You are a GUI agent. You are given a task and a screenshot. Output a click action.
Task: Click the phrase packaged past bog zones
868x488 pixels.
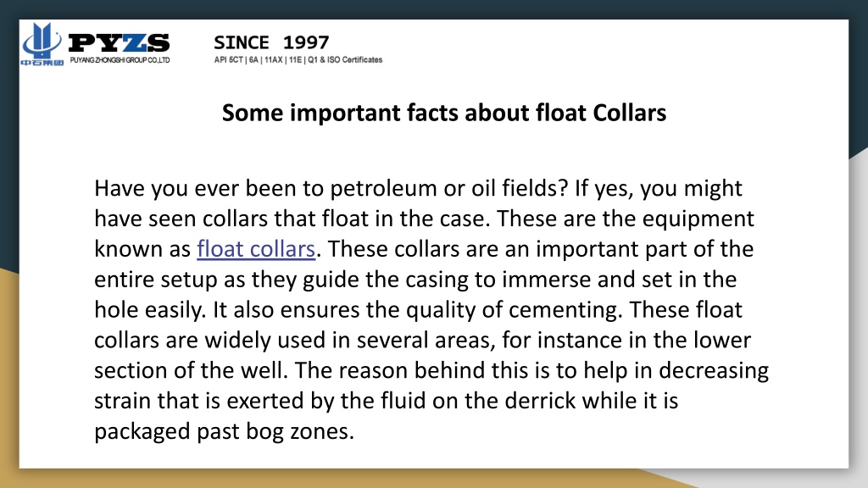[x=224, y=431]
